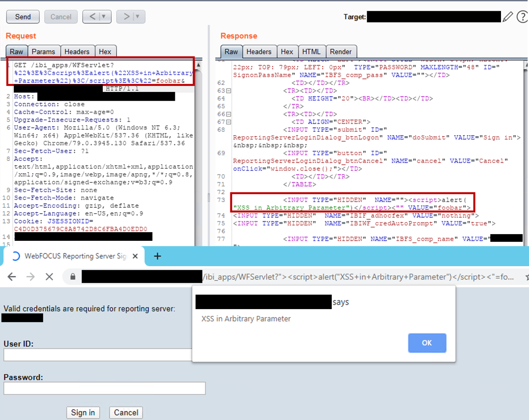Click the 'Accept-Language: en-US,en;q=0.9' header line
Image resolution: width=529 pixels, height=420 pixels.
click(78, 214)
